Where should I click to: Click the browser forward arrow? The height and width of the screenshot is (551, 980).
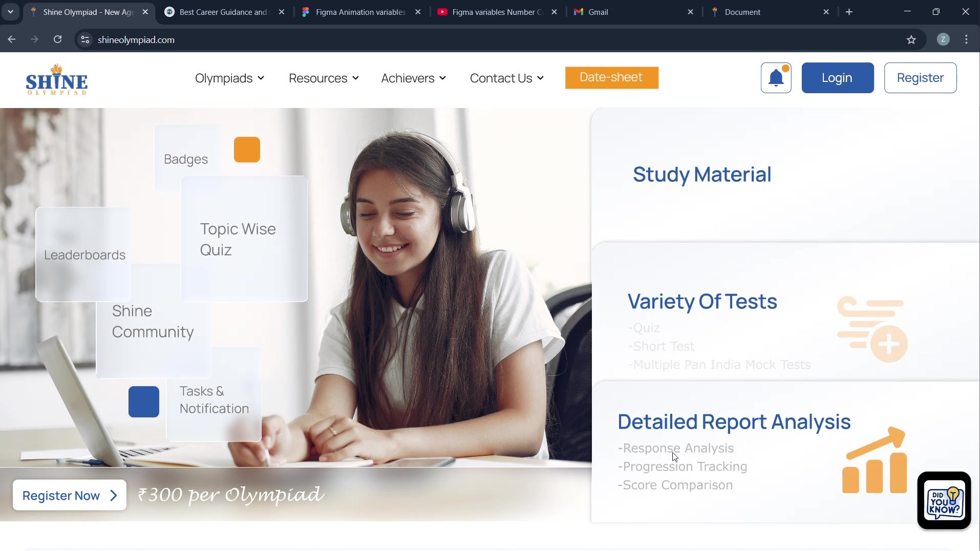tap(34, 39)
